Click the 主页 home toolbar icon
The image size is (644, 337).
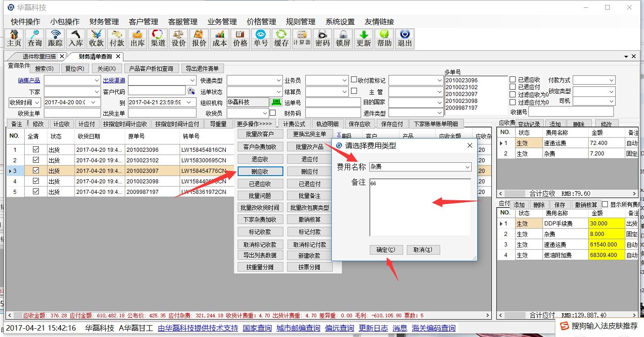(x=14, y=38)
